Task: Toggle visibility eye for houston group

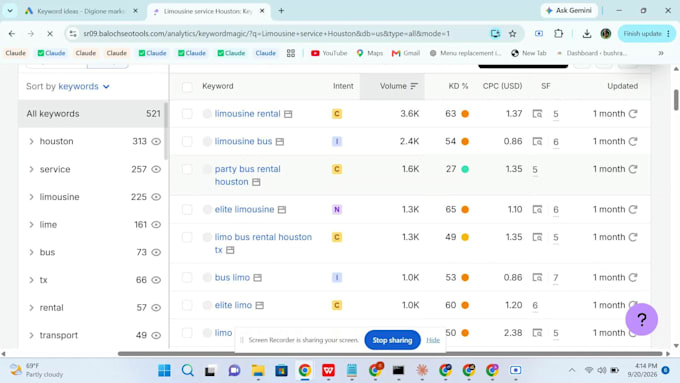Action: pos(156,141)
